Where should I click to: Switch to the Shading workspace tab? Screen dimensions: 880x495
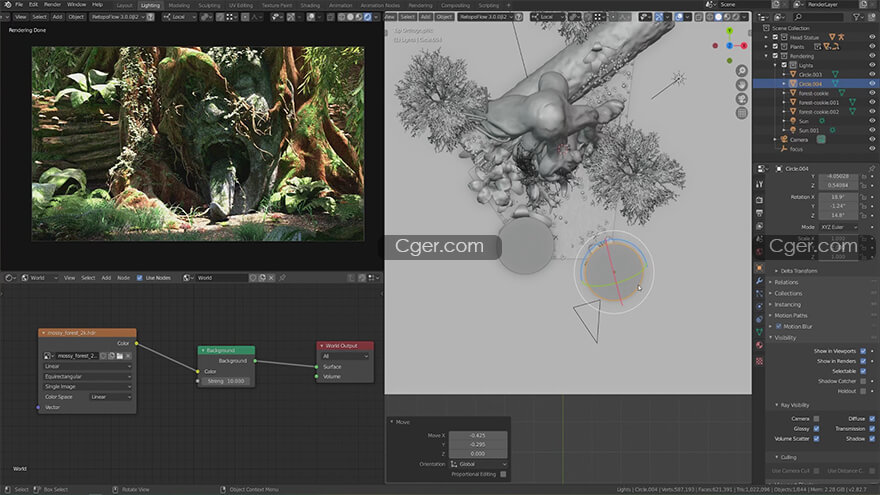[x=309, y=5]
